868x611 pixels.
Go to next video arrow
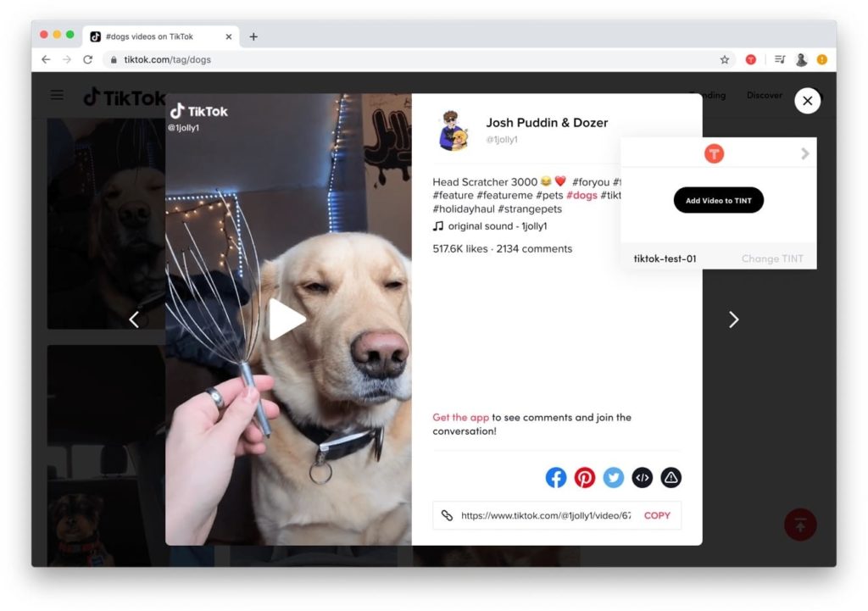734,319
